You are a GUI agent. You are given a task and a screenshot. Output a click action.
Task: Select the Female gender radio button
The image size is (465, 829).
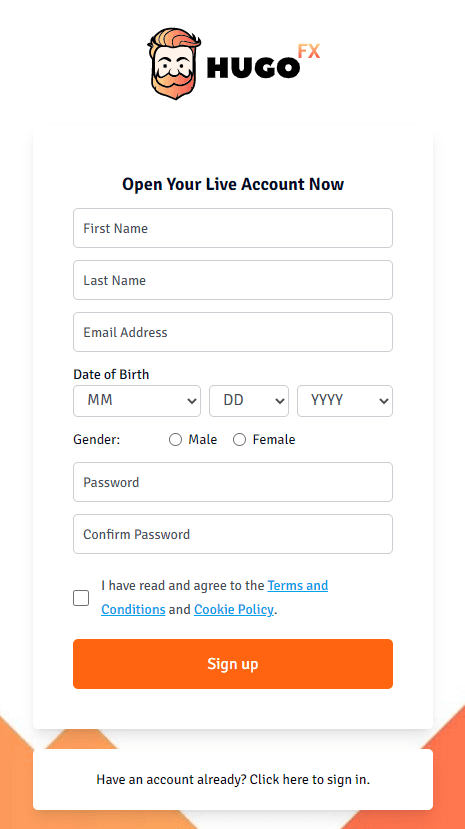pyautogui.click(x=239, y=439)
